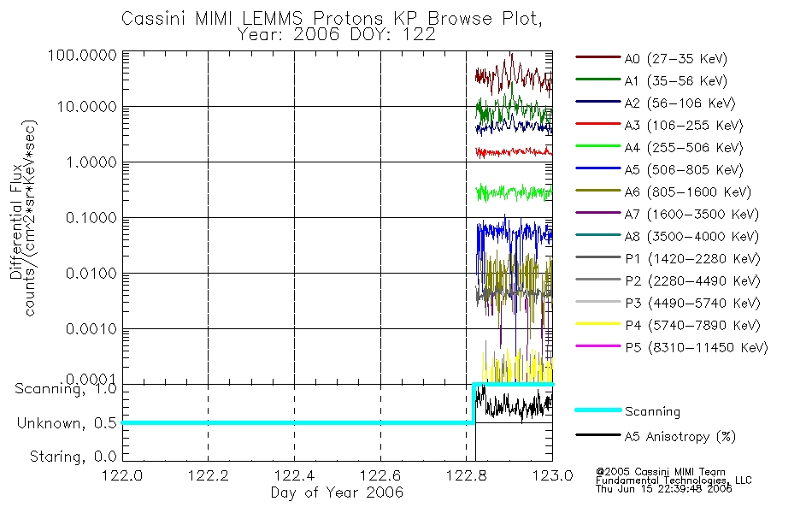Click the purple A7 (1600-3500 KeV) legend line

tap(597, 212)
